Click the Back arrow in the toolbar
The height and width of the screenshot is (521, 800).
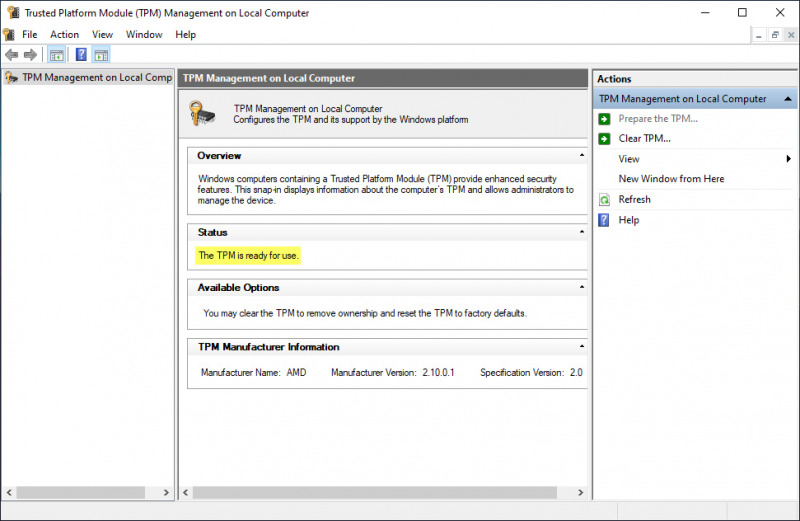tap(12, 55)
